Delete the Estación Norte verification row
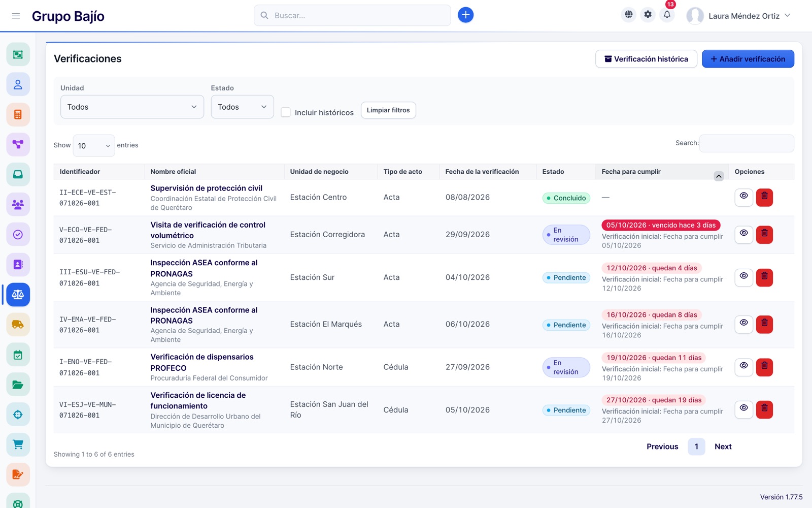Screen dimensions: 812x508 coord(764,367)
